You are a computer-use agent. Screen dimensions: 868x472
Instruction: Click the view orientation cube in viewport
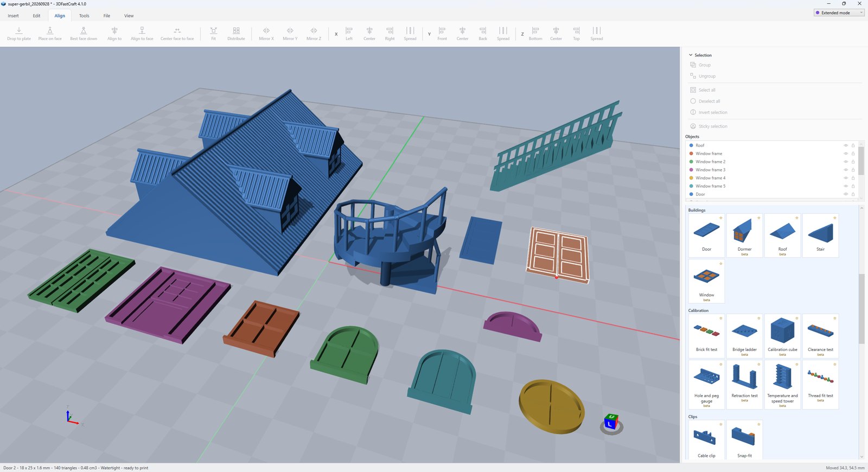point(611,423)
